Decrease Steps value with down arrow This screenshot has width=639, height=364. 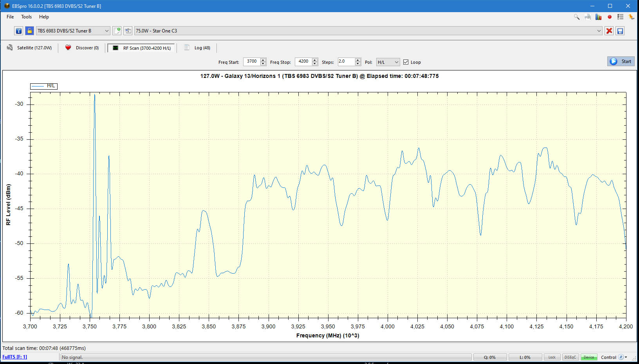(358, 63)
